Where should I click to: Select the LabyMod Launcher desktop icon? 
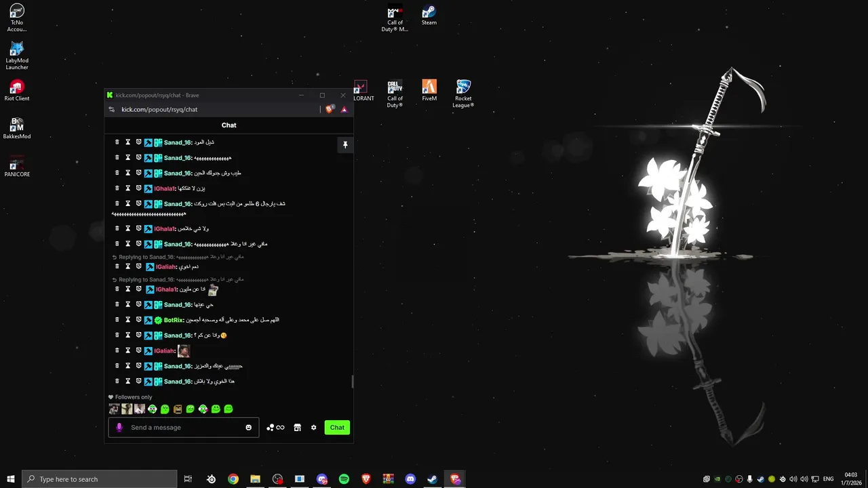[x=17, y=56]
